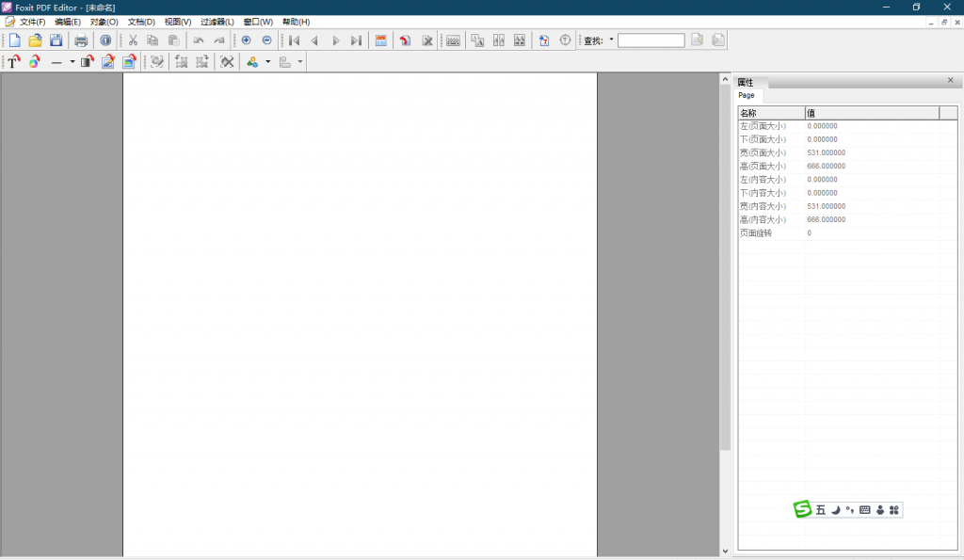This screenshot has height=560, width=964.
Task: Open document info via blue i icon
Action: pos(105,40)
